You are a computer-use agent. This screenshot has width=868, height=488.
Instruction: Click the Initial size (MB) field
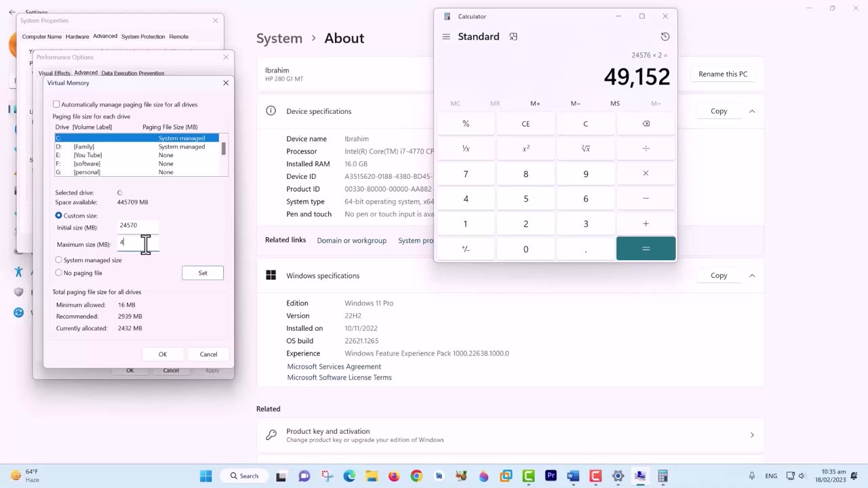tap(138, 225)
